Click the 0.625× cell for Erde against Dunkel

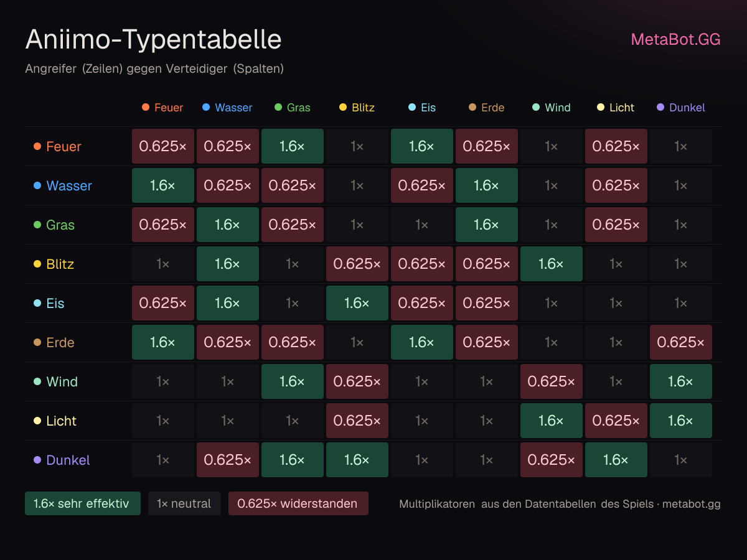click(x=681, y=342)
